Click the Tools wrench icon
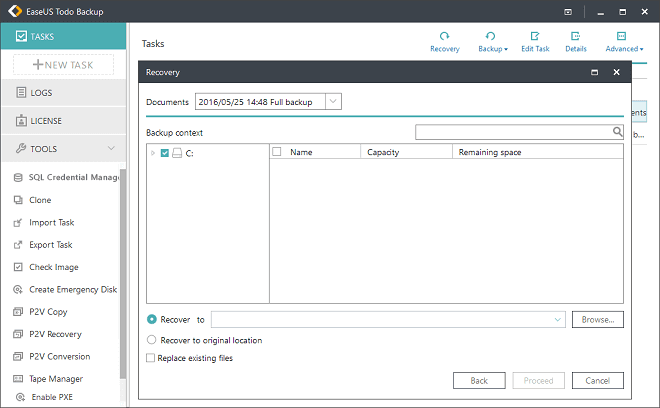Image resolution: width=660 pixels, height=408 pixels. click(21, 148)
